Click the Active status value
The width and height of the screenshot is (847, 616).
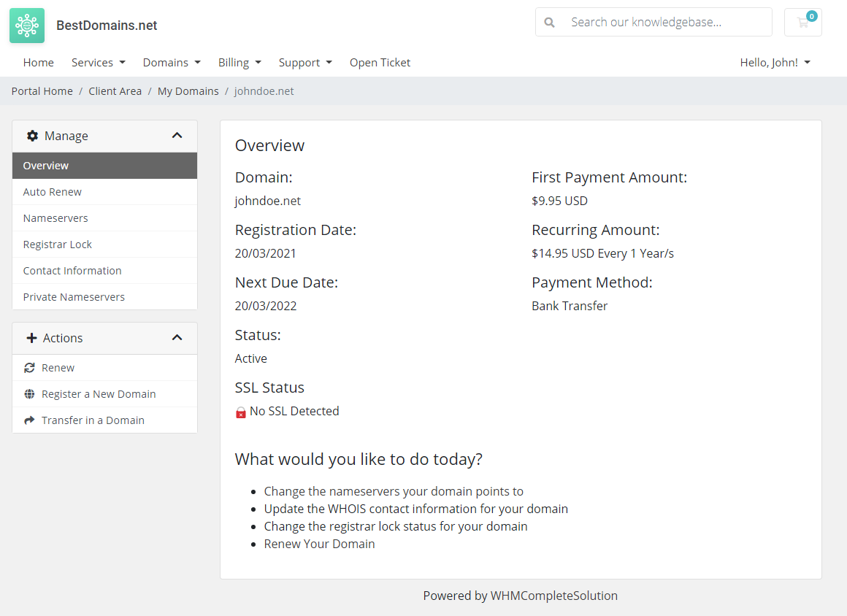pyautogui.click(x=251, y=358)
